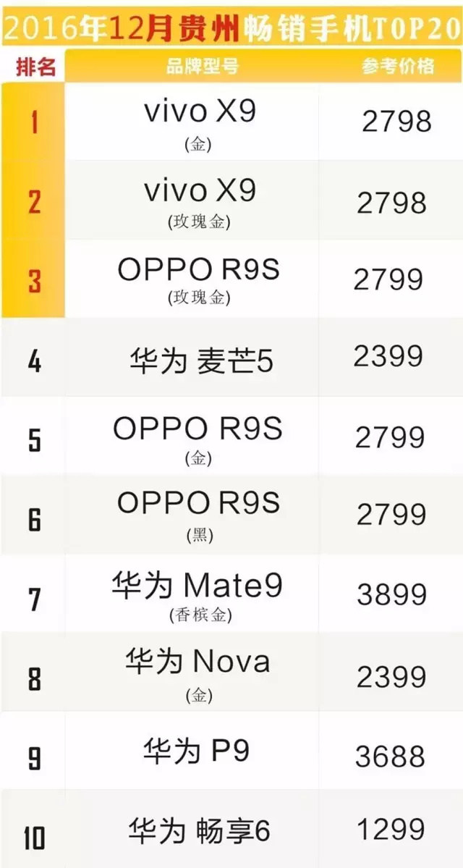Select the rank 6 number cell

tap(34, 518)
